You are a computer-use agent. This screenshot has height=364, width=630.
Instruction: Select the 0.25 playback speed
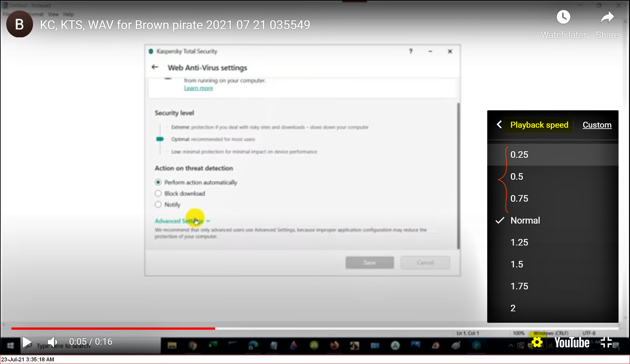tap(519, 155)
